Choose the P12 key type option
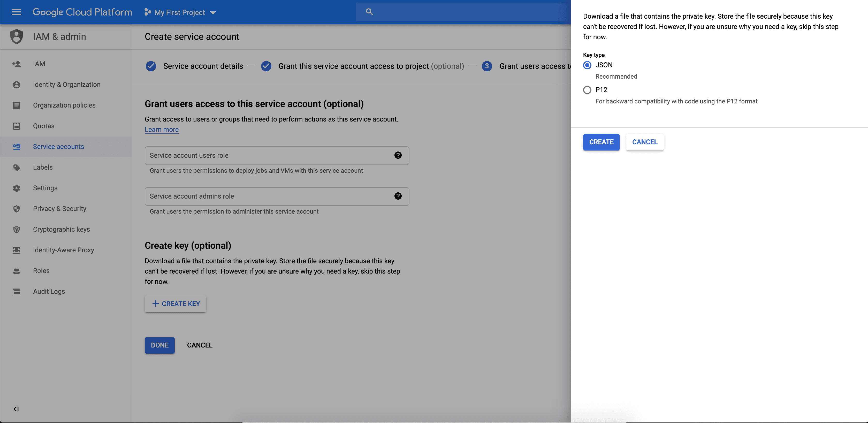 click(x=587, y=90)
